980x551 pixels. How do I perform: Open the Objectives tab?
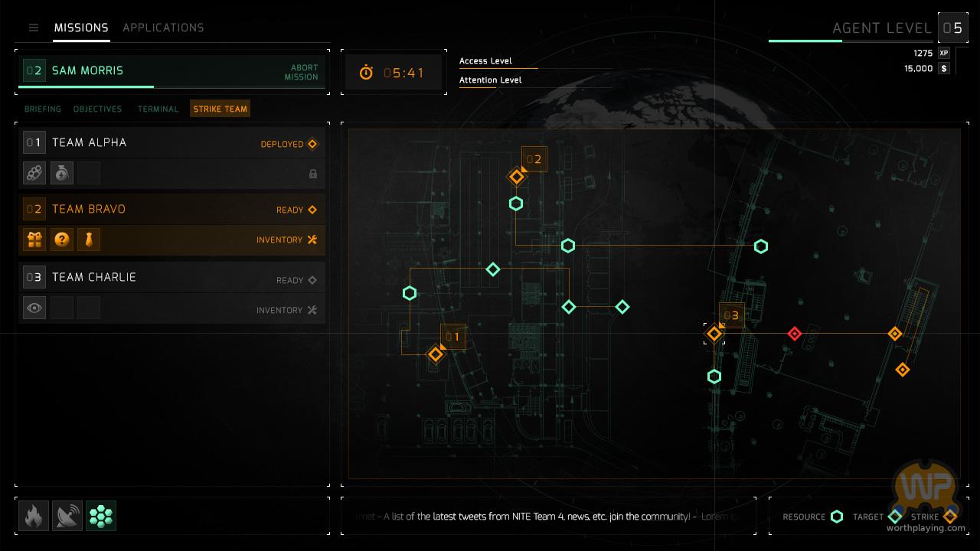point(97,109)
